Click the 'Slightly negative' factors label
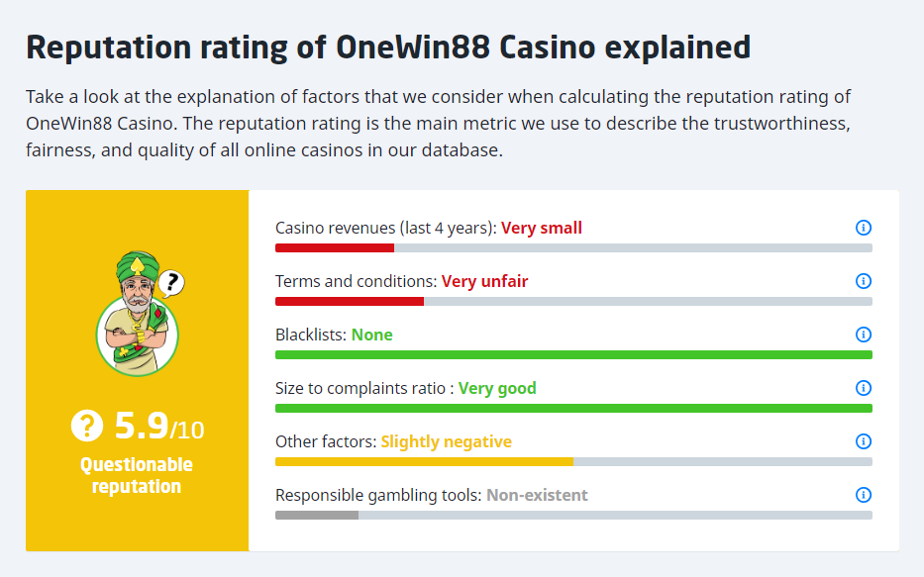The image size is (924, 577). click(x=446, y=441)
